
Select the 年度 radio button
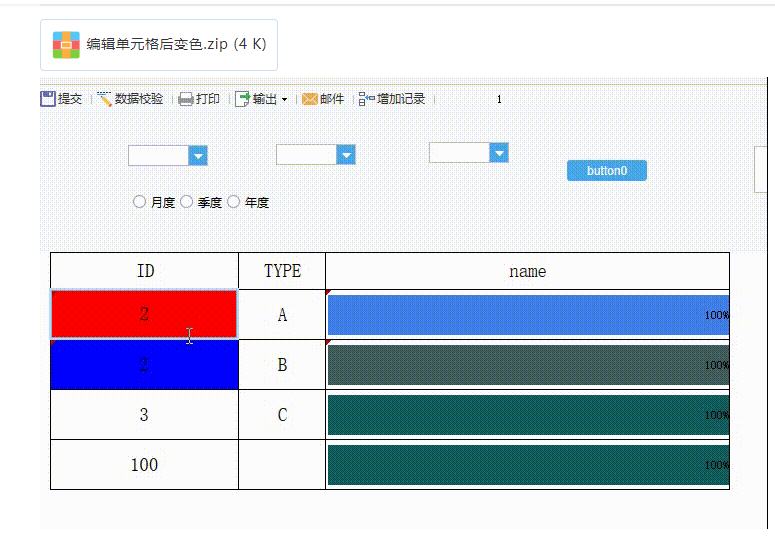coord(233,202)
